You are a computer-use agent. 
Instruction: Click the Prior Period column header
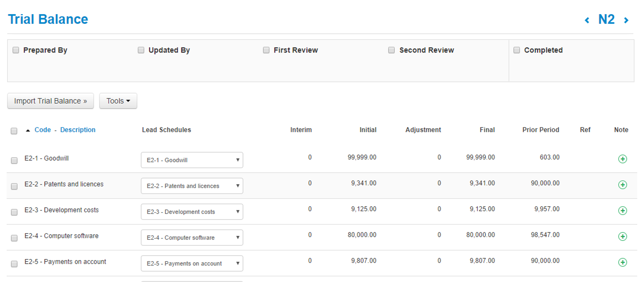click(541, 130)
